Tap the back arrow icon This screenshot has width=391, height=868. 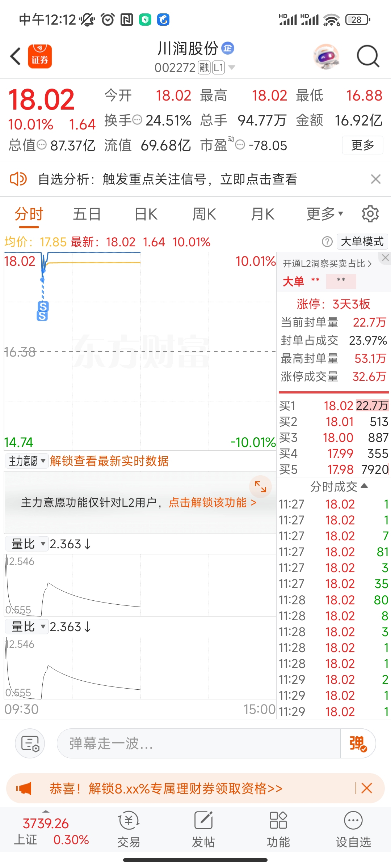[x=15, y=56]
